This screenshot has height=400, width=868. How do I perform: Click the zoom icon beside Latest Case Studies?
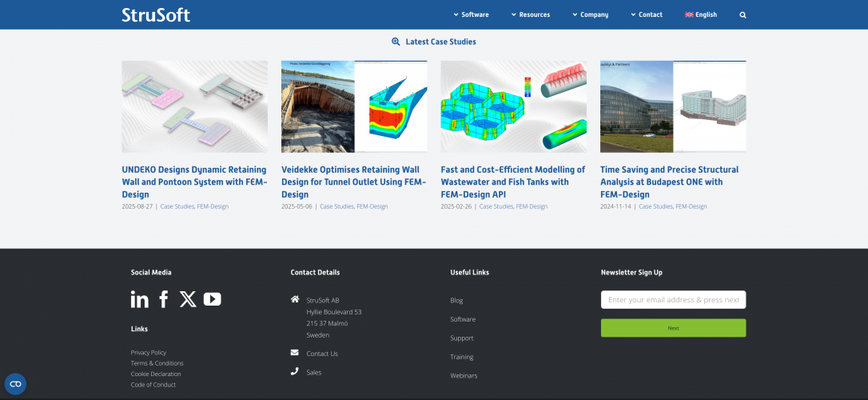click(x=396, y=42)
